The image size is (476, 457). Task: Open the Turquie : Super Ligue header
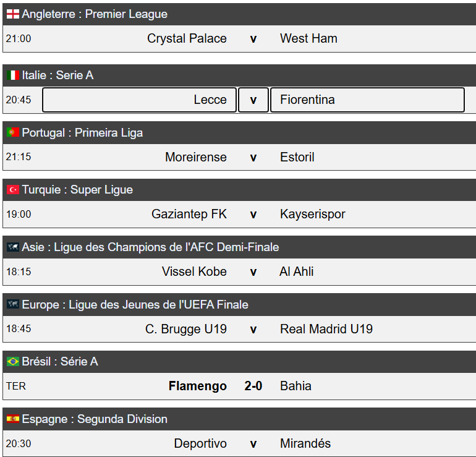pyautogui.click(x=77, y=190)
